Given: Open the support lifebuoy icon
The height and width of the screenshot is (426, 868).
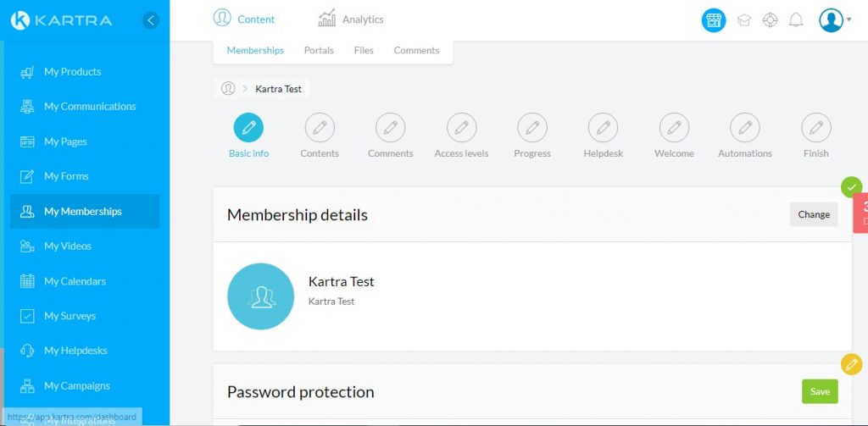Looking at the screenshot, I should 770,20.
